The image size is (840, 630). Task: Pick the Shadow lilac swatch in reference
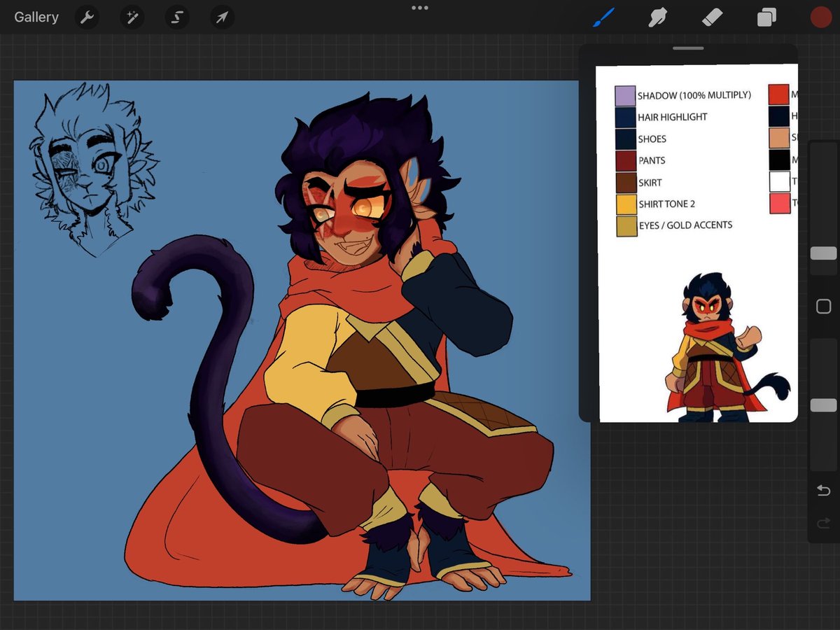[x=625, y=96]
